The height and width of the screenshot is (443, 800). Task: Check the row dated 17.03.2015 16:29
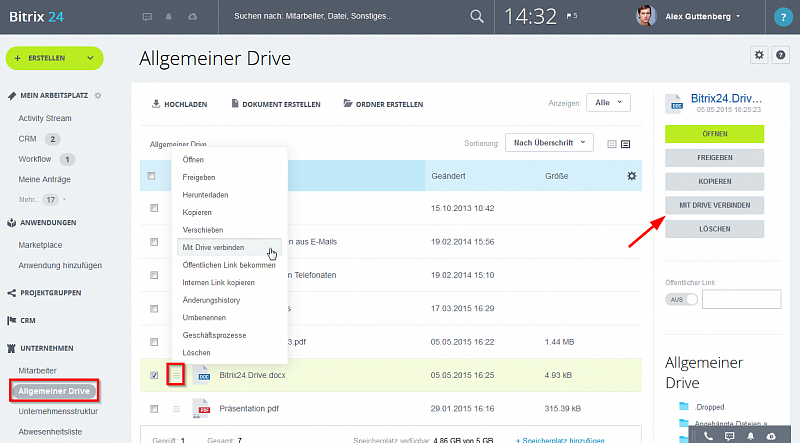click(x=154, y=308)
